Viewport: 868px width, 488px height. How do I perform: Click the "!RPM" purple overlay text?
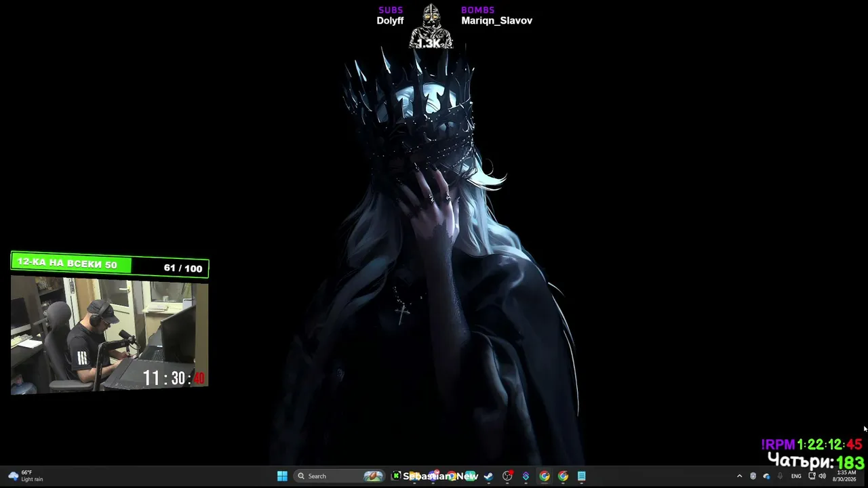coord(778,445)
